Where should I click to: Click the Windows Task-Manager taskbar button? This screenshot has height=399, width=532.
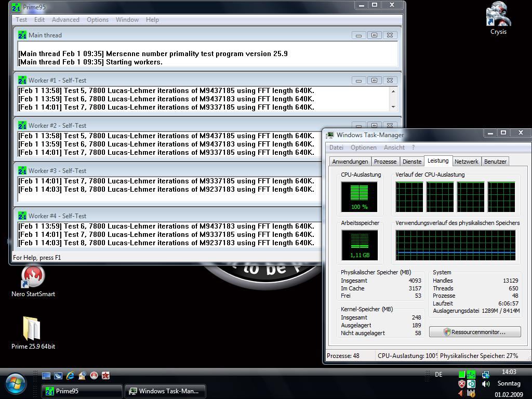(x=165, y=391)
